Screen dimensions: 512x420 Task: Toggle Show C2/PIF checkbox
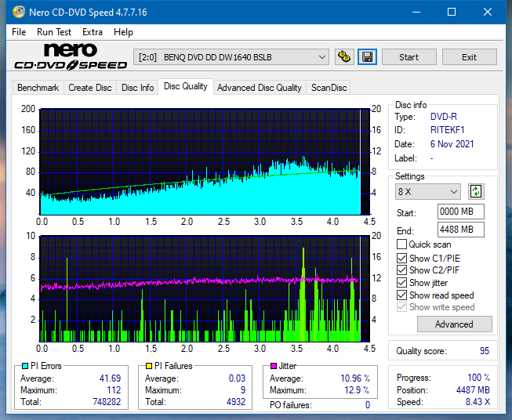401,270
